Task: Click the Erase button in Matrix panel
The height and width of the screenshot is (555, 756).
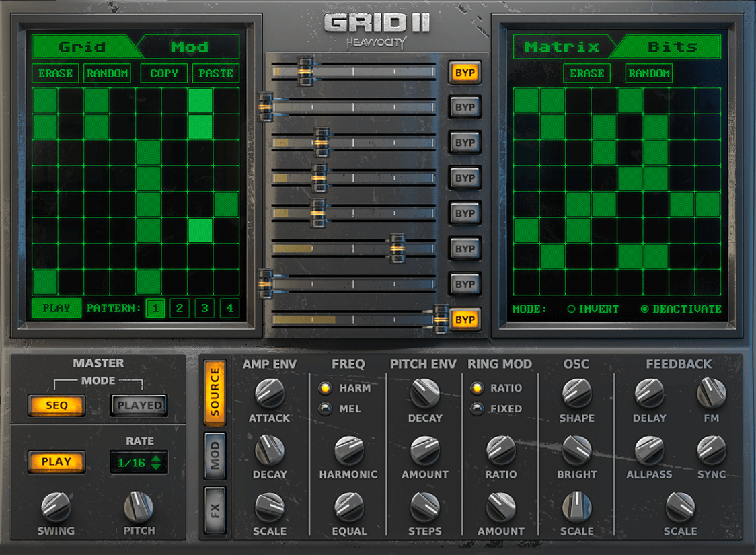Action: coord(587,73)
